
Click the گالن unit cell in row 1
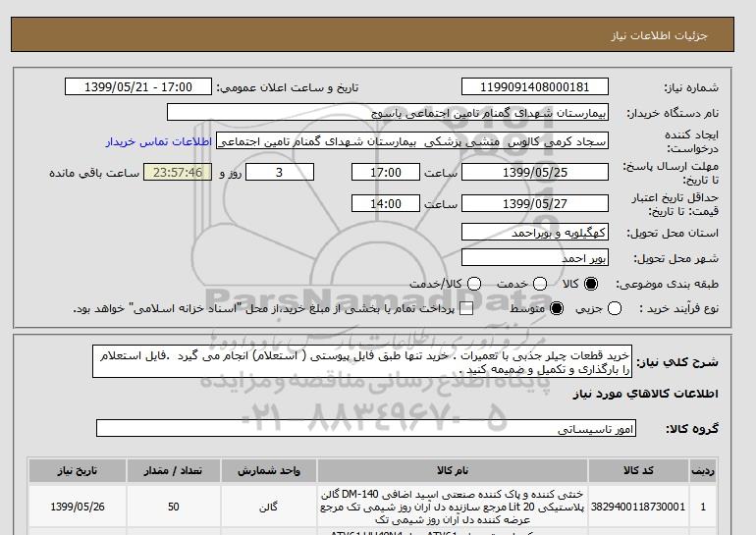click(269, 507)
